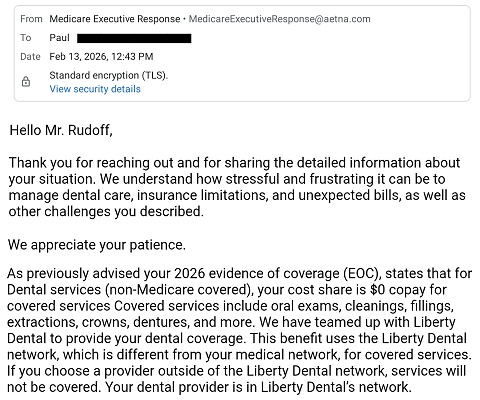Open the View security details link
The width and height of the screenshot is (480, 400).
point(95,89)
